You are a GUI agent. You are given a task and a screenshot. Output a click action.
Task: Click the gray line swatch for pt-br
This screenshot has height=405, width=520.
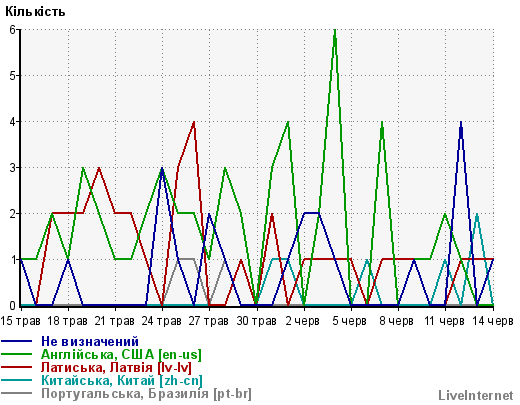click(x=17, y=393)
